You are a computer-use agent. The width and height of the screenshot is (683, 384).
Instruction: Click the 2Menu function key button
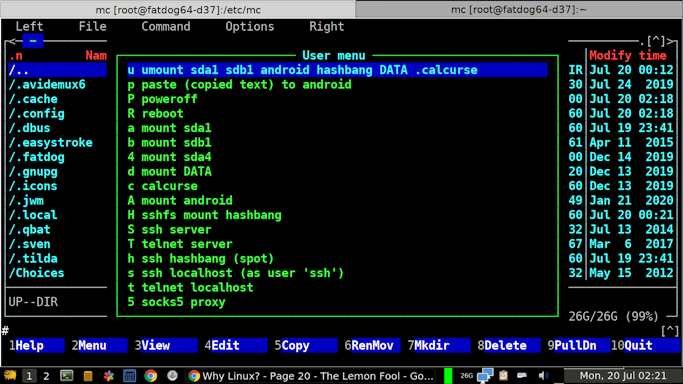(99, 346)
